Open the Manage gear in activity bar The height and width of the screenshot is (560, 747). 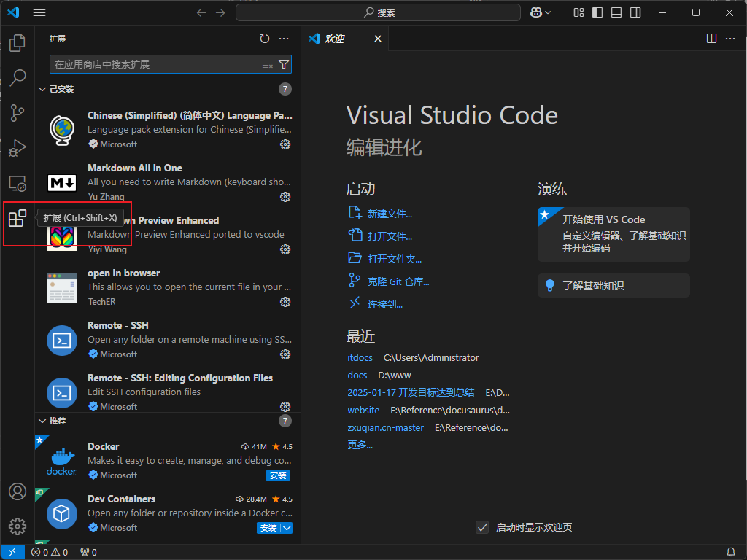(x=18, y=526)
